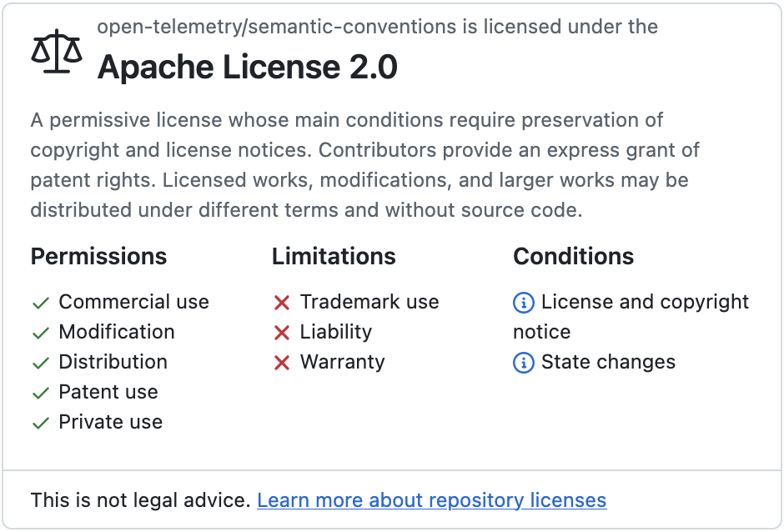Viewport: 784px width, 532px height.
Task: Click the State changes condition text
Action: [608, 362]
